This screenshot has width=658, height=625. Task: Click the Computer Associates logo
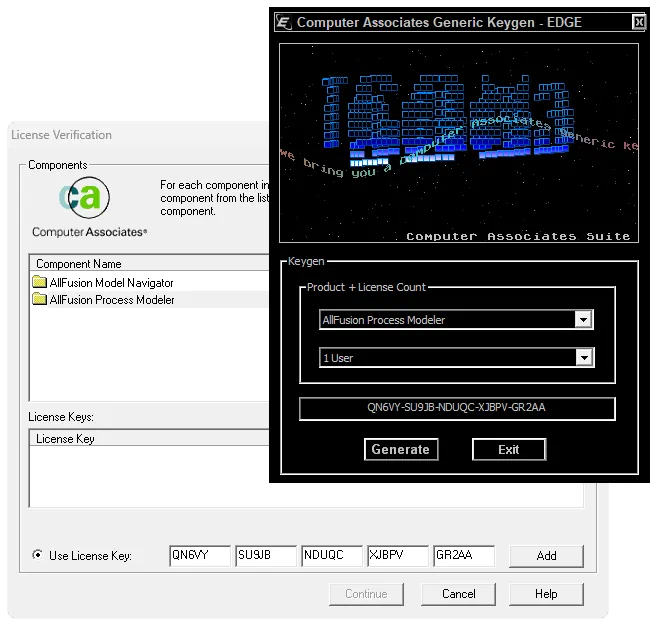point(89,206)
